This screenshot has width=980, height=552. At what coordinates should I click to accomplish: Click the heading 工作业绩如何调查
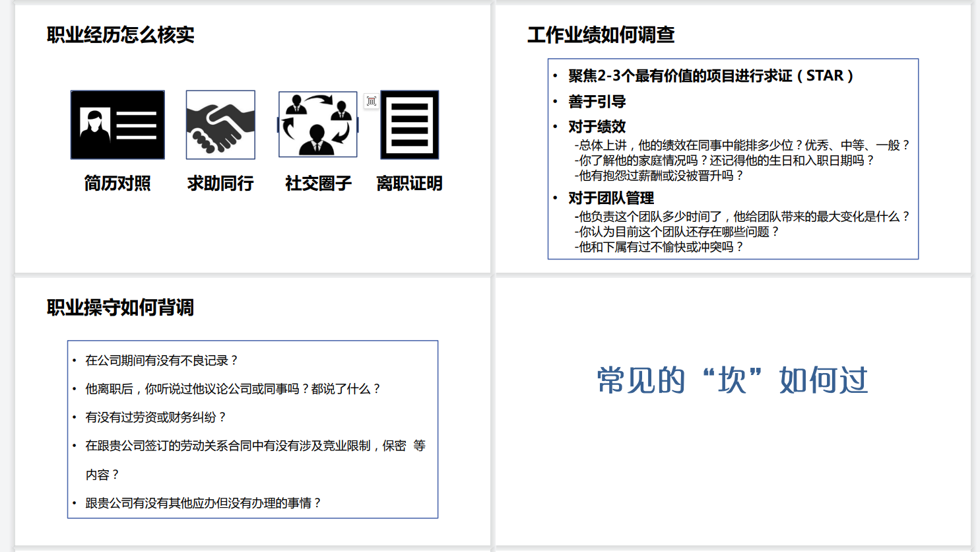pyautogui.click(x=601, y=34)
